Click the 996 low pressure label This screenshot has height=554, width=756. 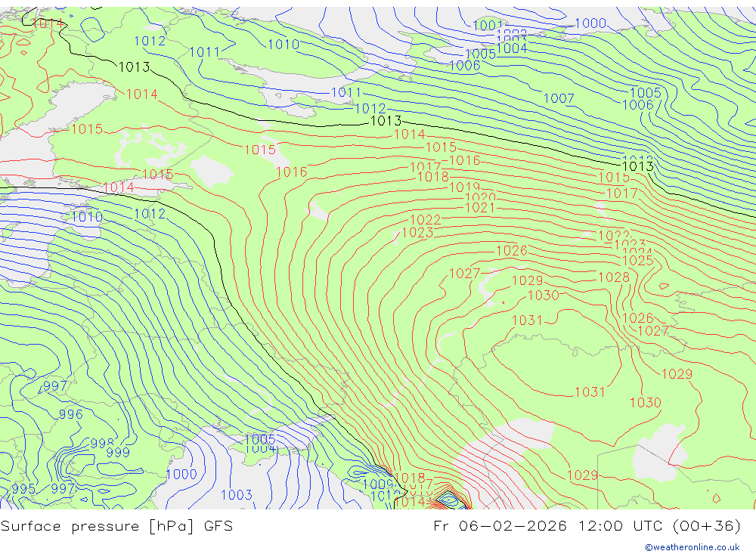tap(71, 414)
